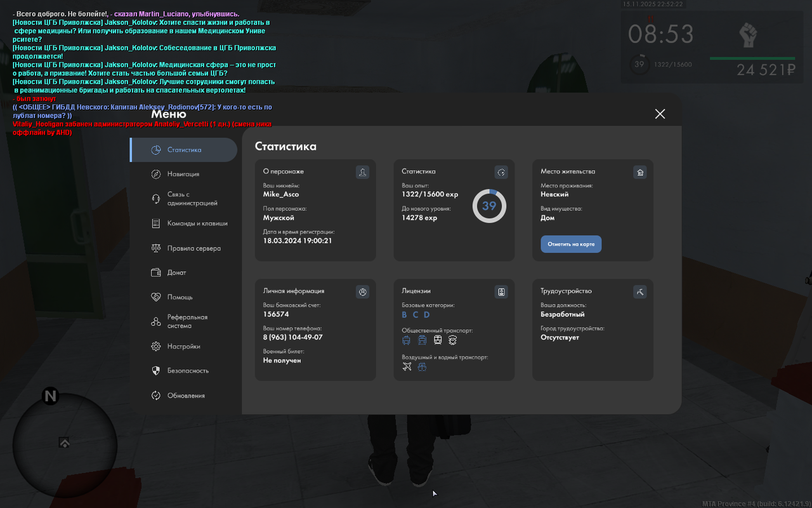812x508 pixels.
Task: Click the airplane license icon
Action: tap(407, 367)
